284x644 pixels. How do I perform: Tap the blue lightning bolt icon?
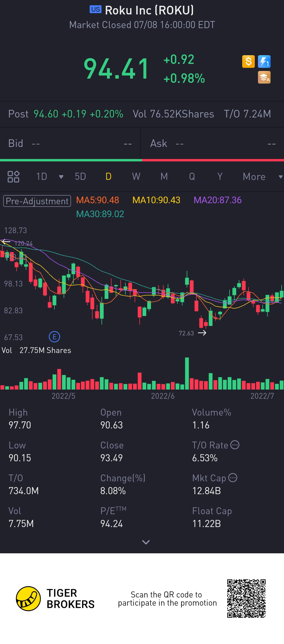tap(264, 62)
